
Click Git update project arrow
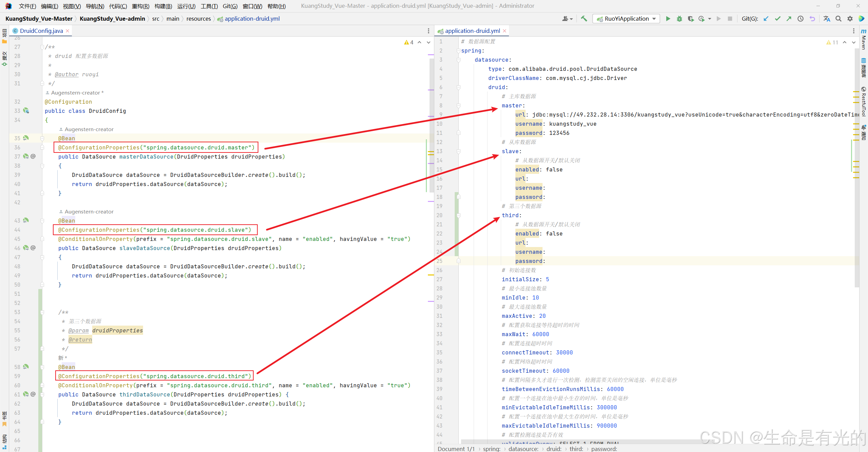coord(766,19)
